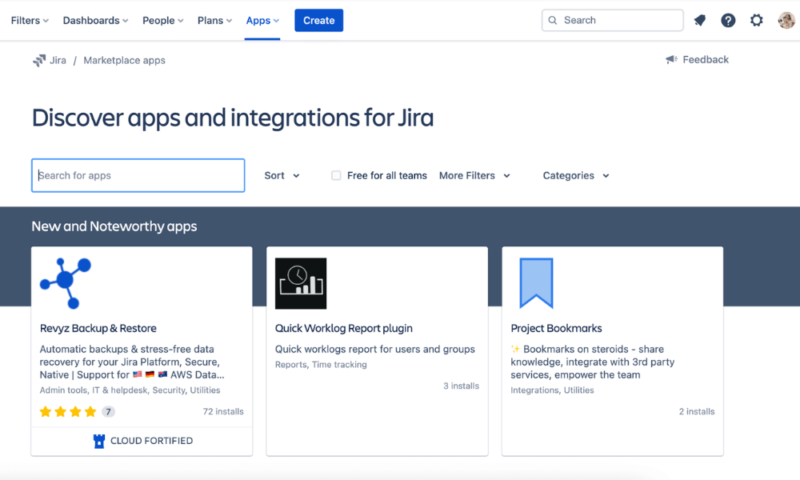Open Marketplace apps breadcrumb link
The height and width of the screenshot is (480, 800).
tap(124, 60)
